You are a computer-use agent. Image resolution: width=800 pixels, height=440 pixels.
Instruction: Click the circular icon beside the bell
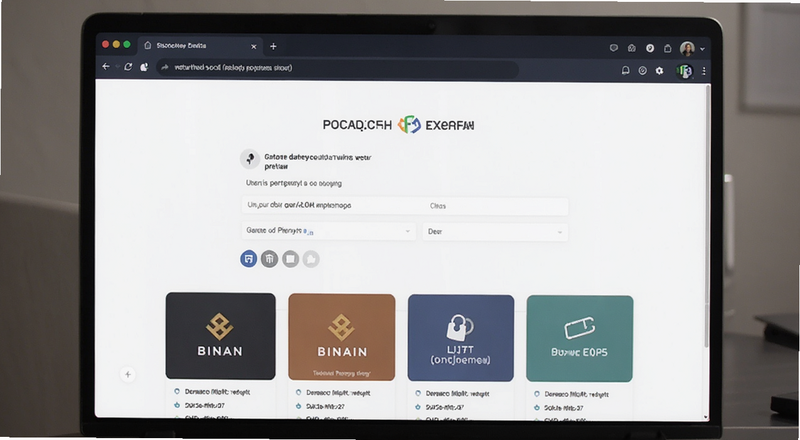point(643,71)
